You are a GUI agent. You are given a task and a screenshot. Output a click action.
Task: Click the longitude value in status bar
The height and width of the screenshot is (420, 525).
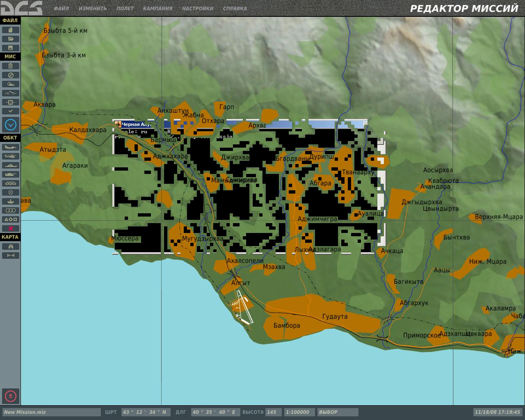(x=215, y=412)
